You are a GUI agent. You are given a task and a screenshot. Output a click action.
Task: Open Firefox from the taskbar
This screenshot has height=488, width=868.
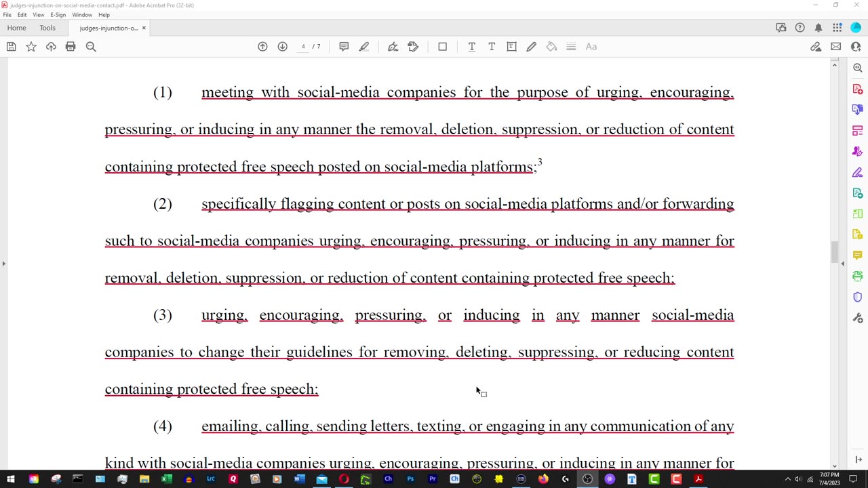point(543,479)
